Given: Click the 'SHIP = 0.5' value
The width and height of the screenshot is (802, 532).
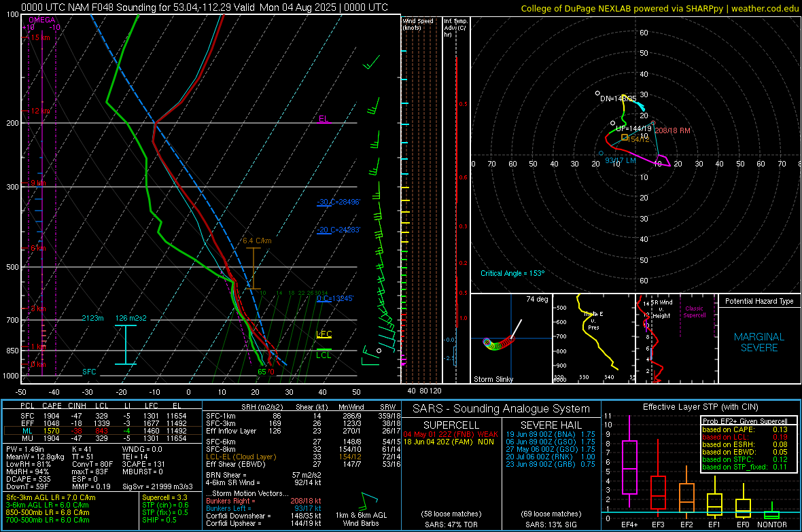Looking at the screenshot, I should 159,520.
